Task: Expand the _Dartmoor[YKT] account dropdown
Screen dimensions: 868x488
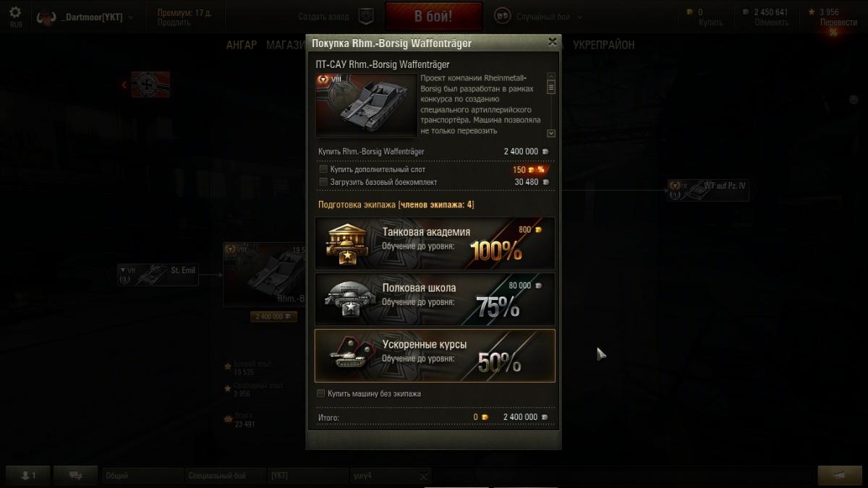Action: click(x=85, y=17)
